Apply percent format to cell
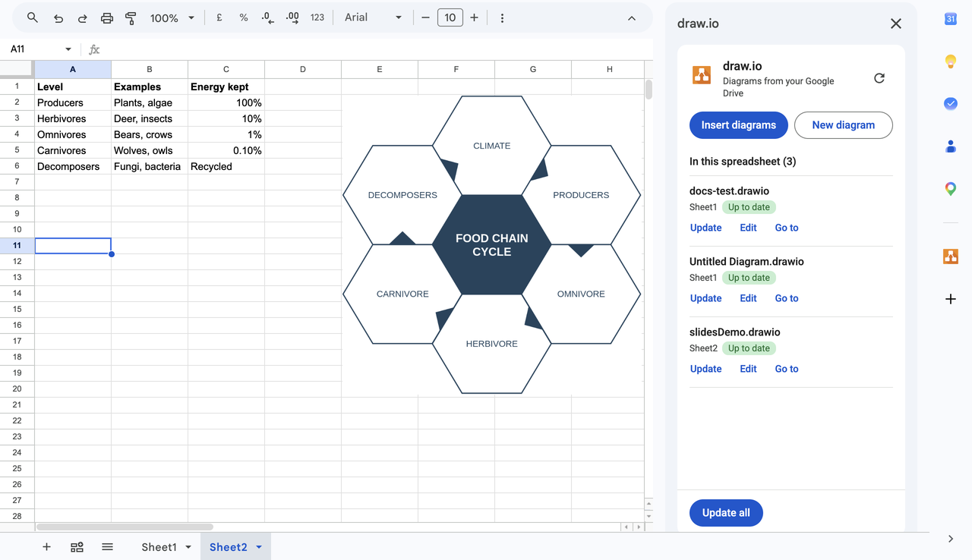The image size is (972, 560). 243,17
